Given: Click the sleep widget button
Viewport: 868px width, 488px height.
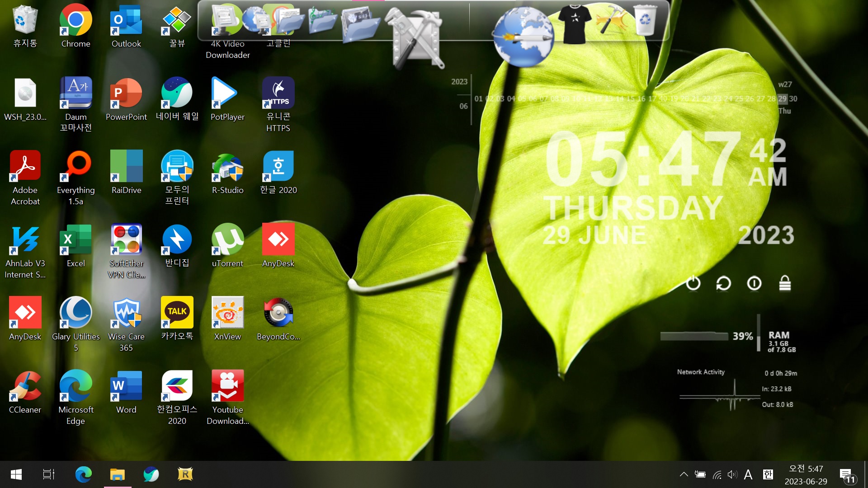Looking at the screenshot, I should (754, 283).
